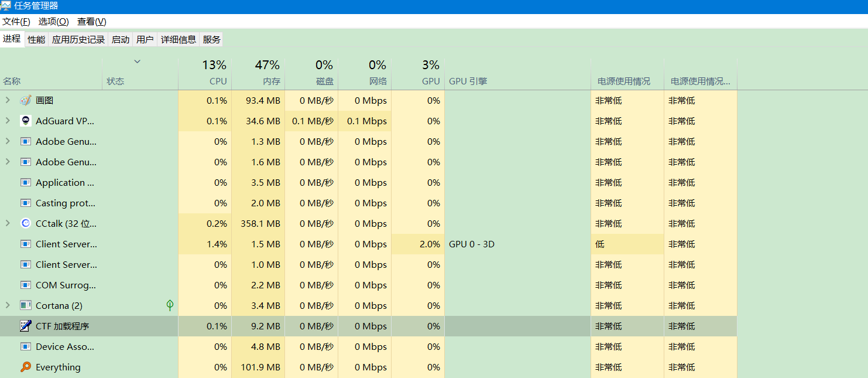Expand the CCtalk (32 位) process group
Image resolution: width=868 pixels, height=378 pixels.
[x=8, y=223]
